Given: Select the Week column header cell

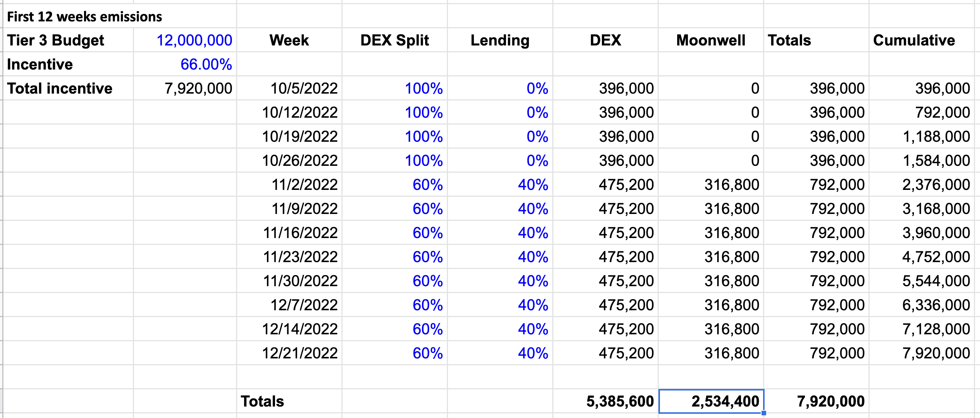Looking at the screenshot, I should pos(289,40).
